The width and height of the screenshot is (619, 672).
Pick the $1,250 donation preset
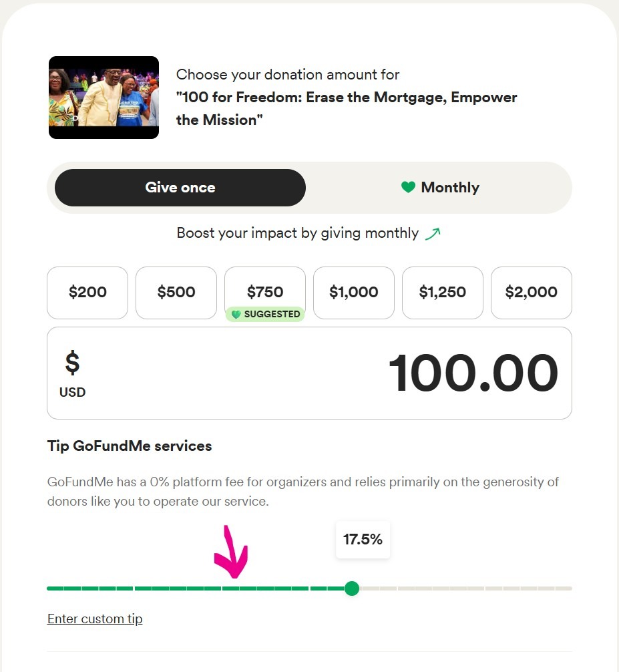click(443, 293)
